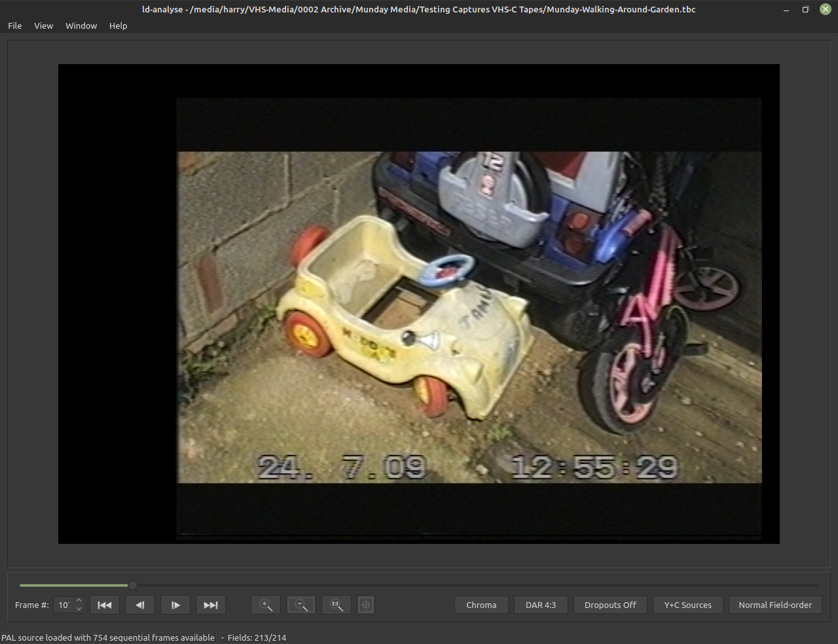Jump to the first frame
This screenshot has width=838, height=644.
coord(105,605)
